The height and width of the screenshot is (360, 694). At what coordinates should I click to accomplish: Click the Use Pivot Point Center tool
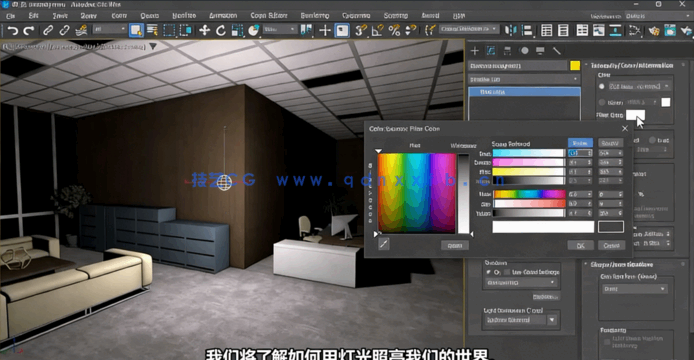coord(306,30)
